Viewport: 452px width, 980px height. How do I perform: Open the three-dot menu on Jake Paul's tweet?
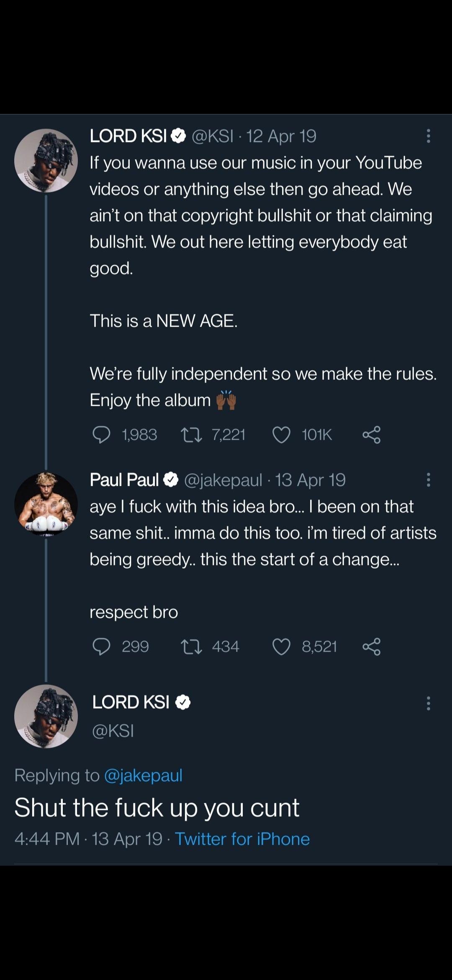[428, 480]
